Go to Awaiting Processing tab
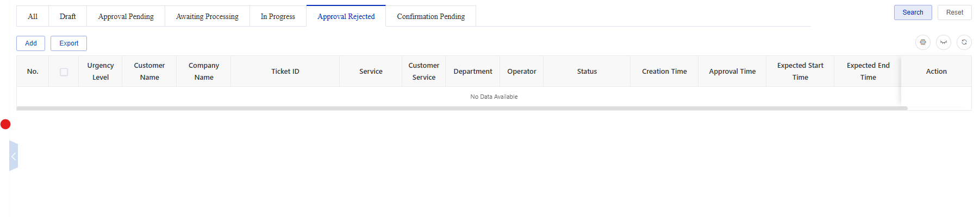Image resolution: width=980 pixels, height=217 pixels. pos(207,16)
